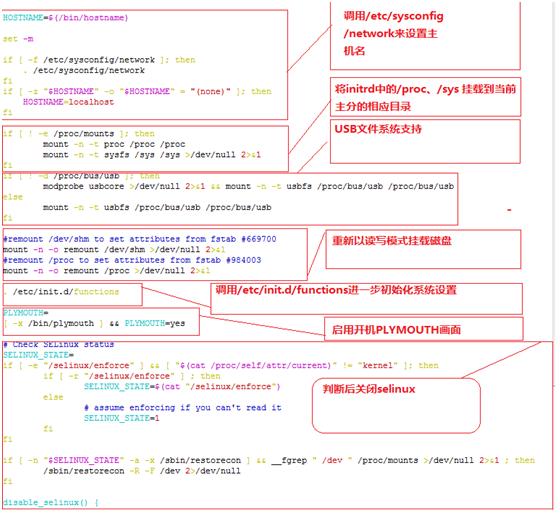The height and width of the screenshot is (512, 558).
Task: Click the HOSTNAME=$(/bin/hostname) line
Action: (x=65, y=18)
